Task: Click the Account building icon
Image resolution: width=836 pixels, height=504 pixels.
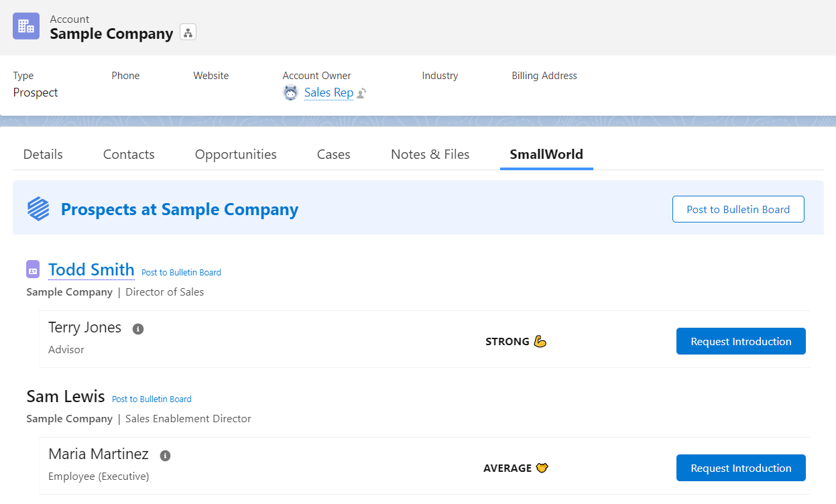Action: pos(25,25)
